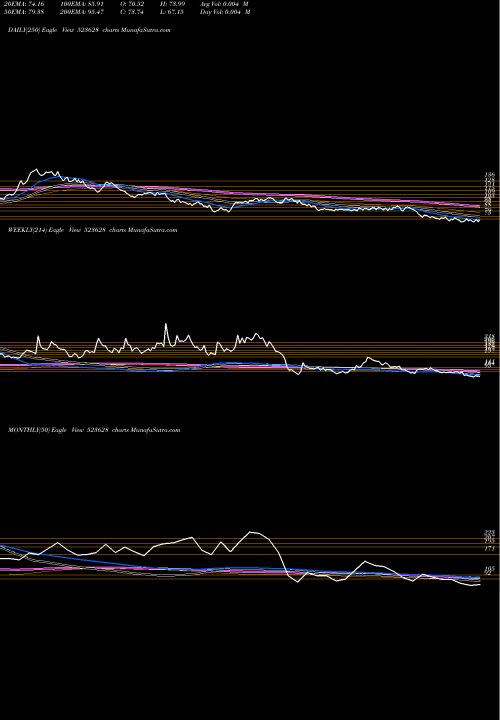Click the 'Avg Vol' figure in the header
The width and height of the screenshot is (500, 720).
coord(225,4)
